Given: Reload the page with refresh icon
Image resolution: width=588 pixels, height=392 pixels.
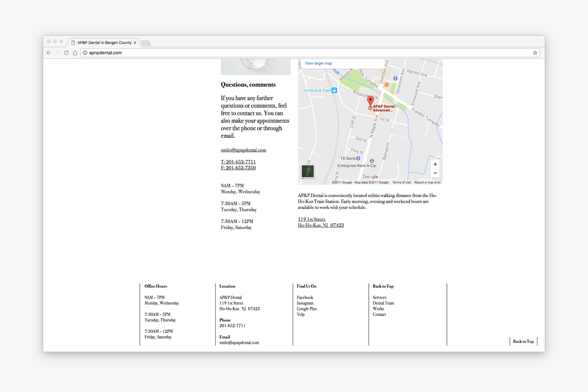Looking at the screenshot, I should 66,53.
